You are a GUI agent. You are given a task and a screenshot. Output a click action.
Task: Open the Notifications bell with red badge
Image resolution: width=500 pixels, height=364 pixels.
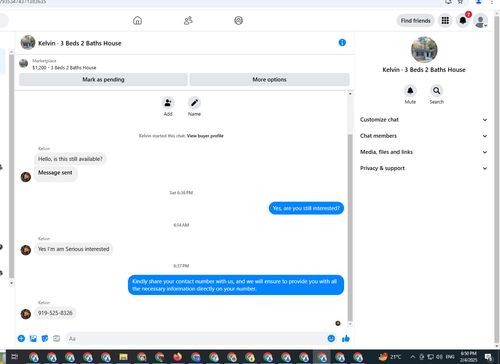(x=463, y=21)
